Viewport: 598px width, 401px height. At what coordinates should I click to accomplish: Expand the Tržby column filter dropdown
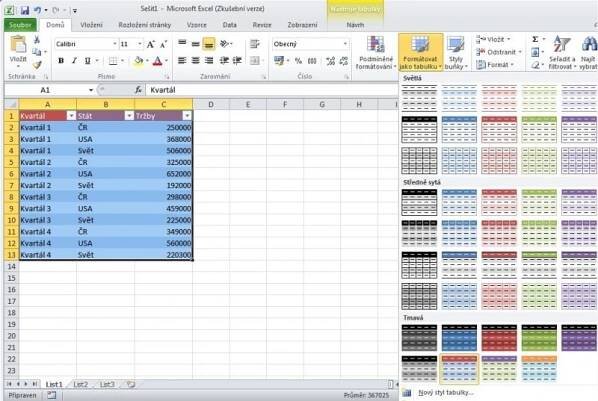(x=187, y=116)
